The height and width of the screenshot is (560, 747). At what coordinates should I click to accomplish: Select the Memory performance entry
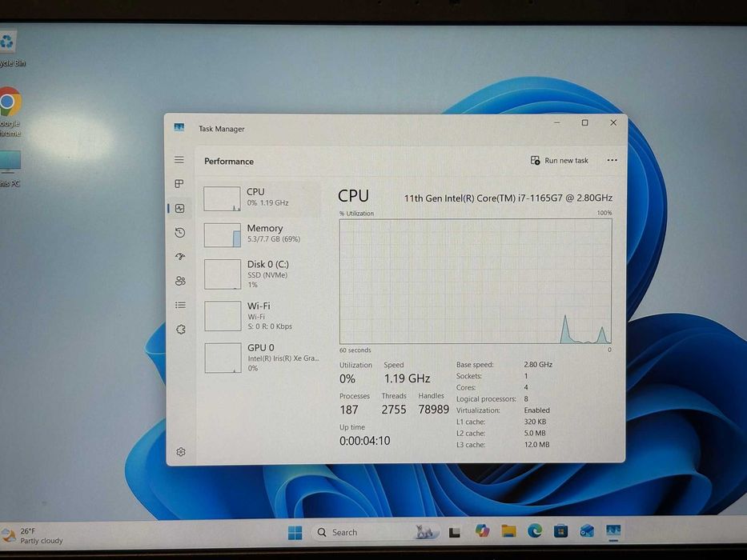tap(262, 234)
